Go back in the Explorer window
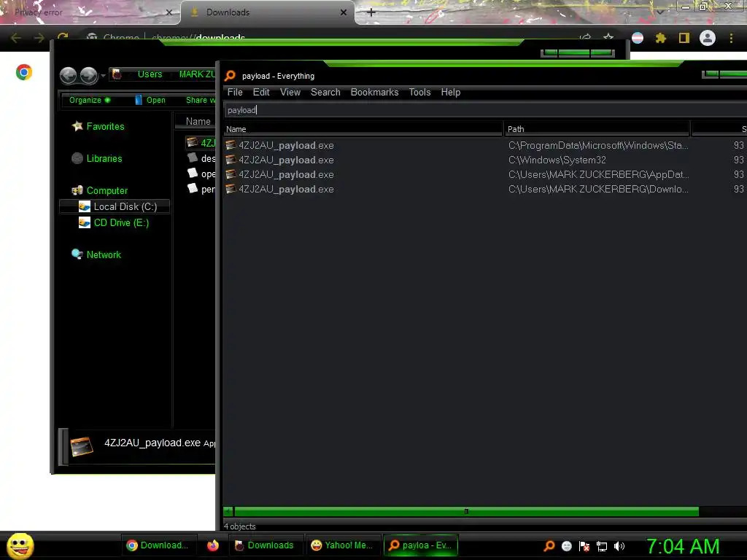 (x=68, y=75)
